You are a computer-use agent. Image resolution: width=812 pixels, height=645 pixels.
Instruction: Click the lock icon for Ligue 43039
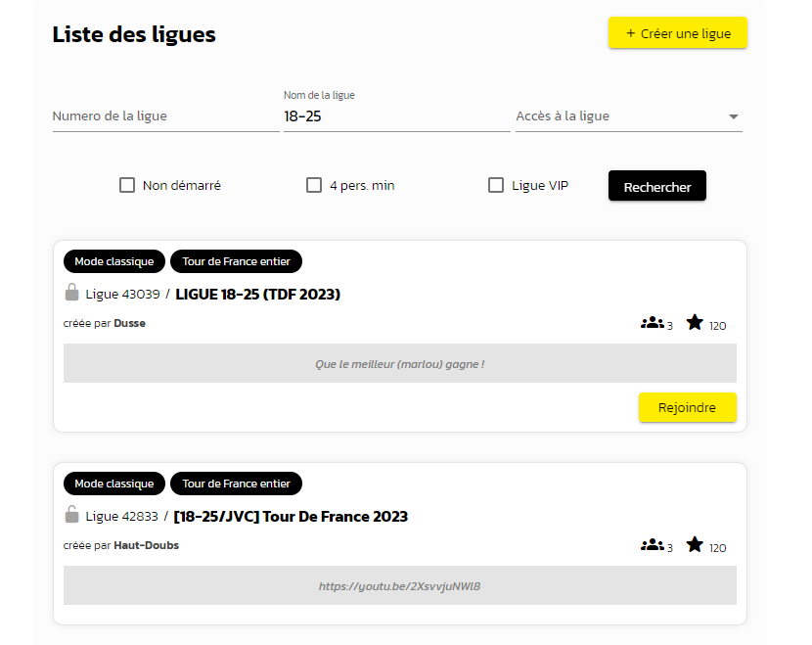(x=71, y=293)
